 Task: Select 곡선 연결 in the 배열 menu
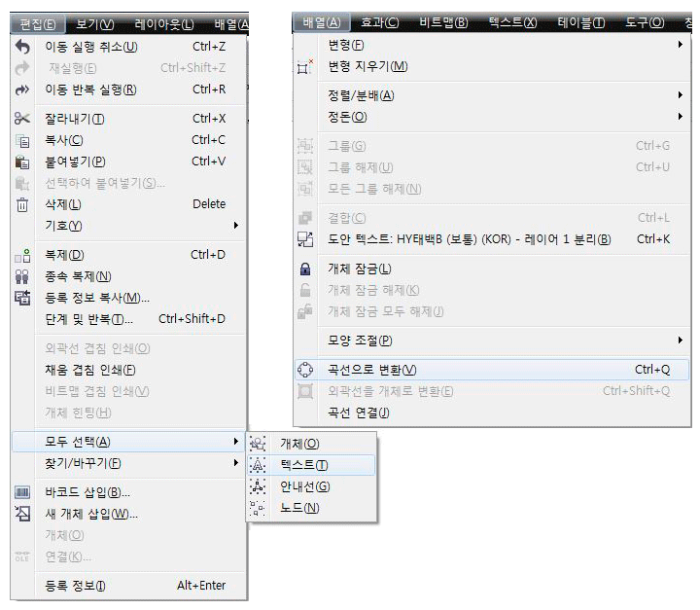pyautogui.click(x=358, y=413)
